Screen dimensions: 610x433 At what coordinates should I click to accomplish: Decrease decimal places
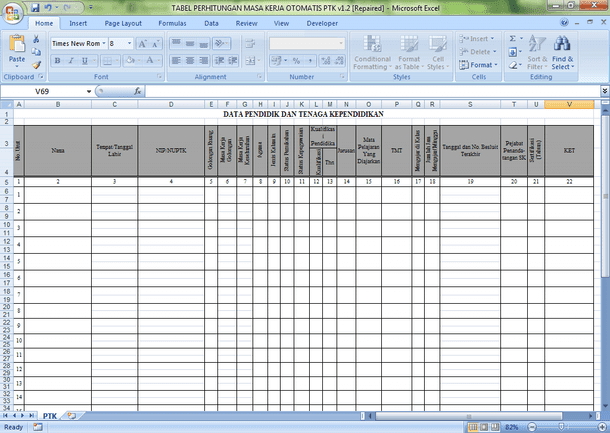(x=339, y=61)
